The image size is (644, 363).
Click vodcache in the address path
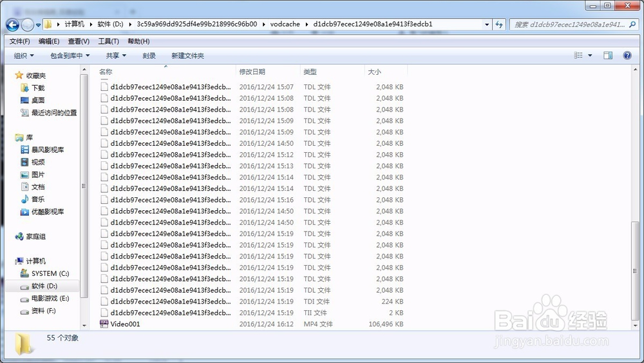(x=285, y=25)
